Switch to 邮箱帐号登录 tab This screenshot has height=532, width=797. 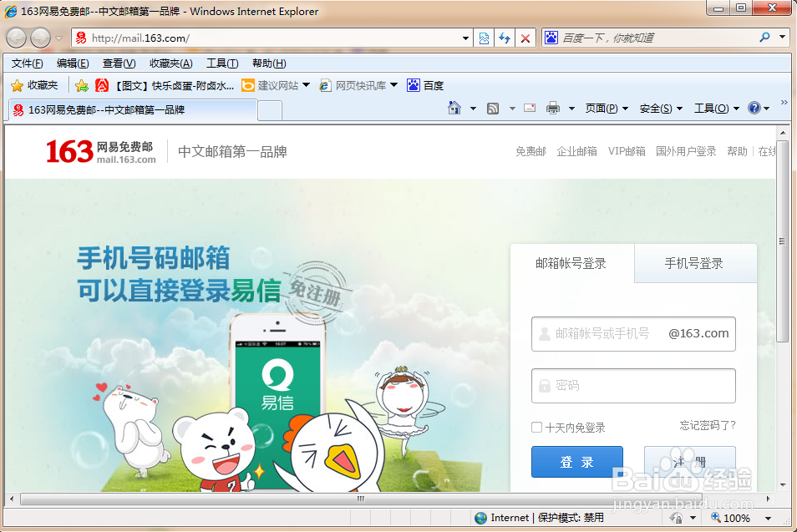point(571,263)
